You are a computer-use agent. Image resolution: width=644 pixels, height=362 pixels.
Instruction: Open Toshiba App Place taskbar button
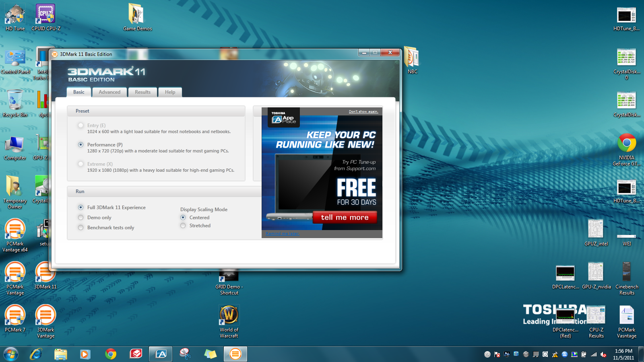coord(161,354)
